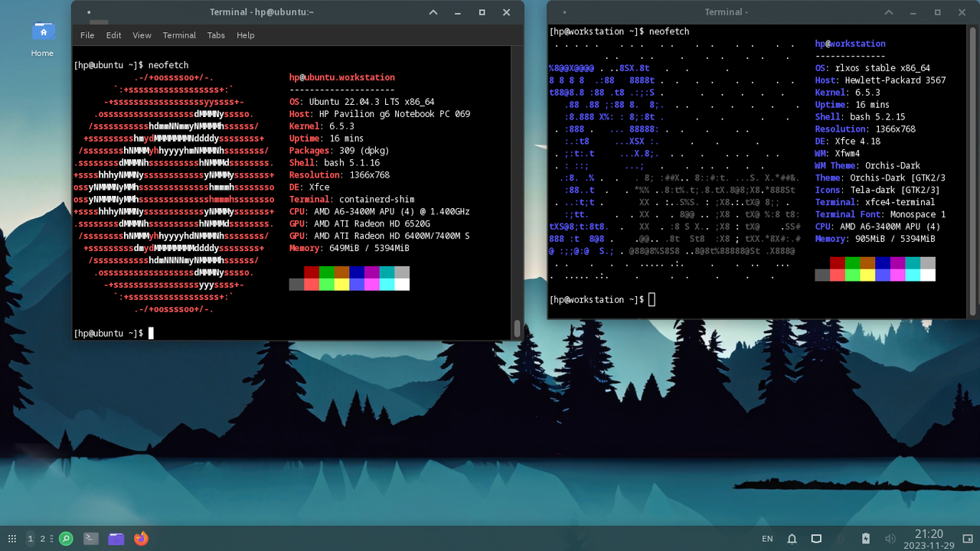Screen dimensions: 980x551
Task: Open the purple file manager taskbar icon
Action: point(116,539)
